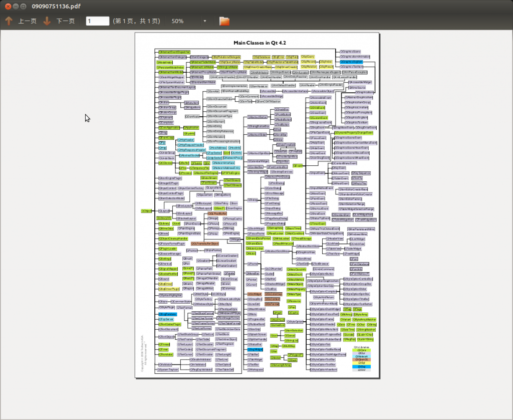Click the next page down arrow icon
Screen dimensions: 513x420
tap(47, 21)
